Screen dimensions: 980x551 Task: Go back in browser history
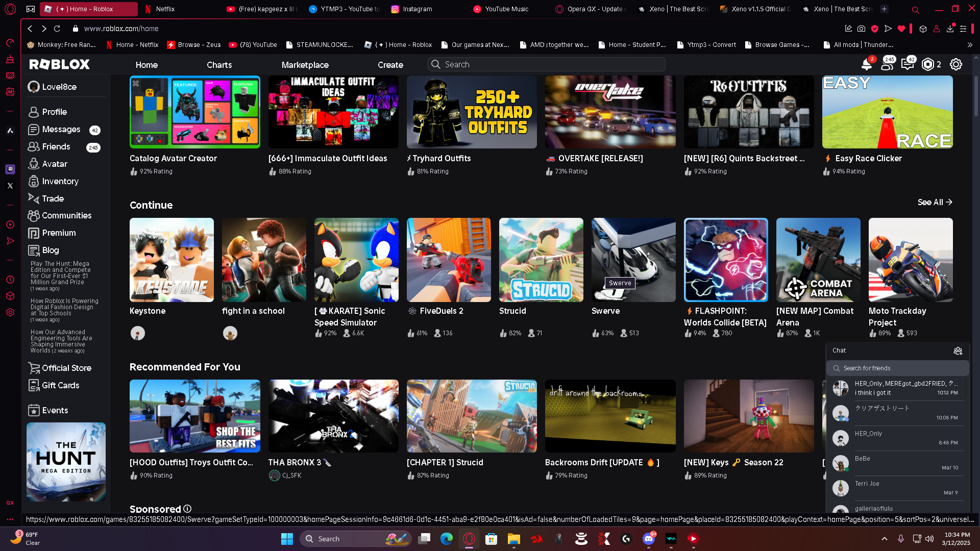(30, 29)
